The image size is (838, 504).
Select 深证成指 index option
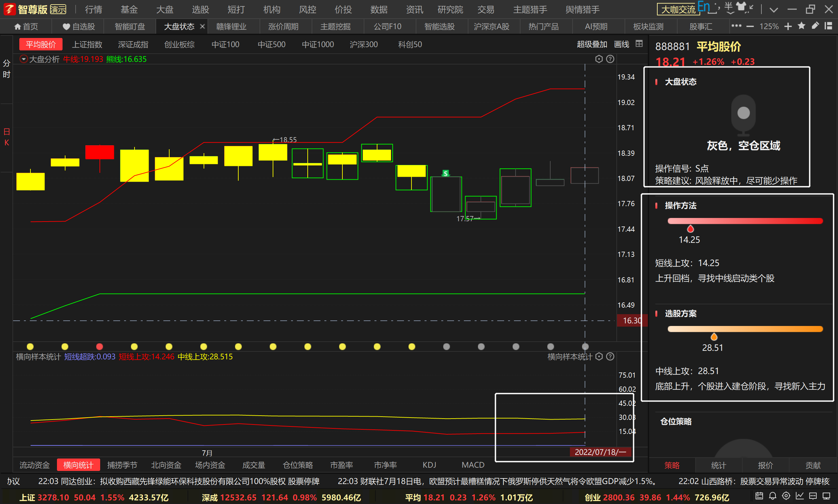tap(133, 45)
